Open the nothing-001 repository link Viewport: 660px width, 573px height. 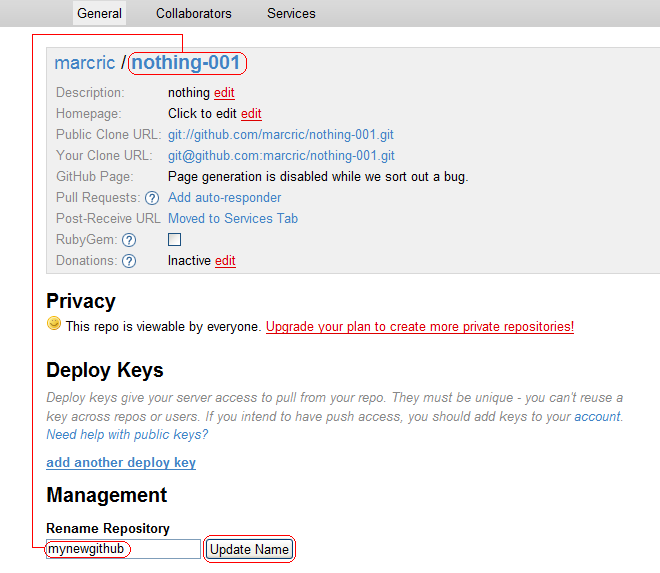[186, 63]
